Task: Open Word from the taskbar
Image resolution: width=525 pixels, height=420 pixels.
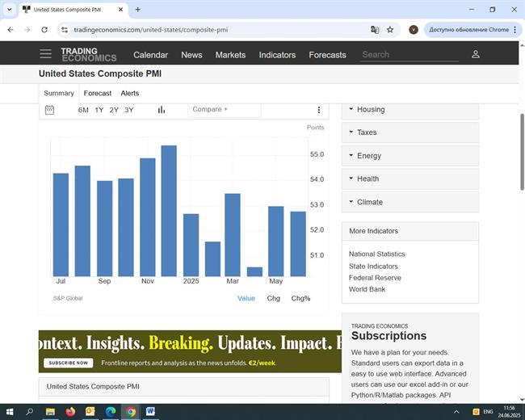Action: [x=150, y=412]
